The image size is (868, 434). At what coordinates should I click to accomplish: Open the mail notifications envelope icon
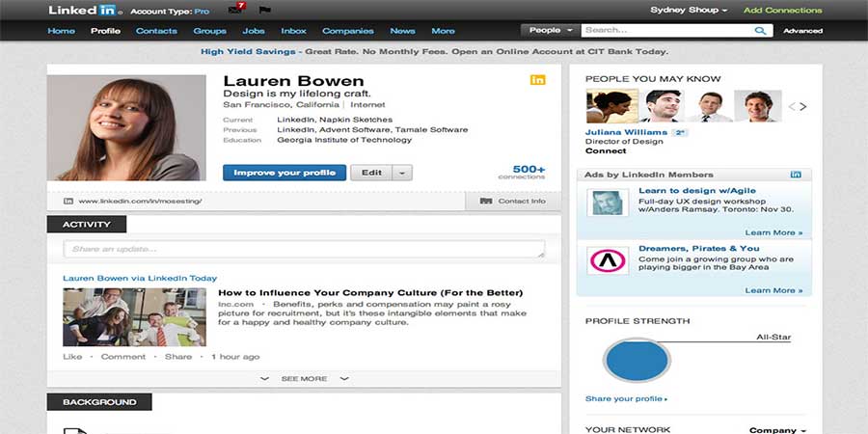pos(235,11)
